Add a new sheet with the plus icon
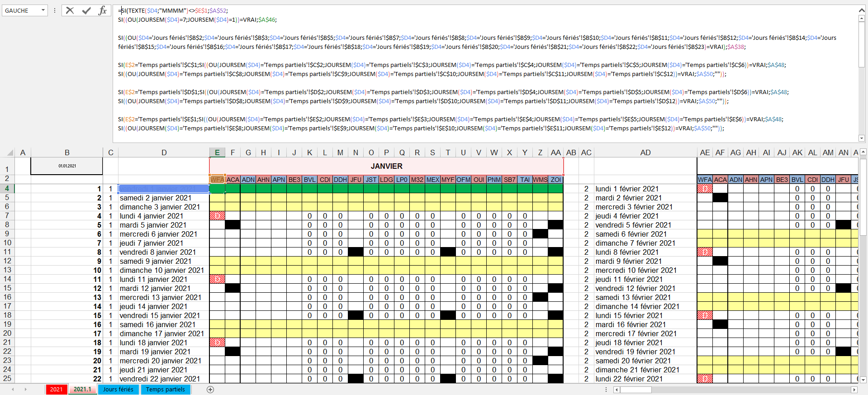Screen dimensions: 868x395 pyautogui.click(x=210, y=390)
